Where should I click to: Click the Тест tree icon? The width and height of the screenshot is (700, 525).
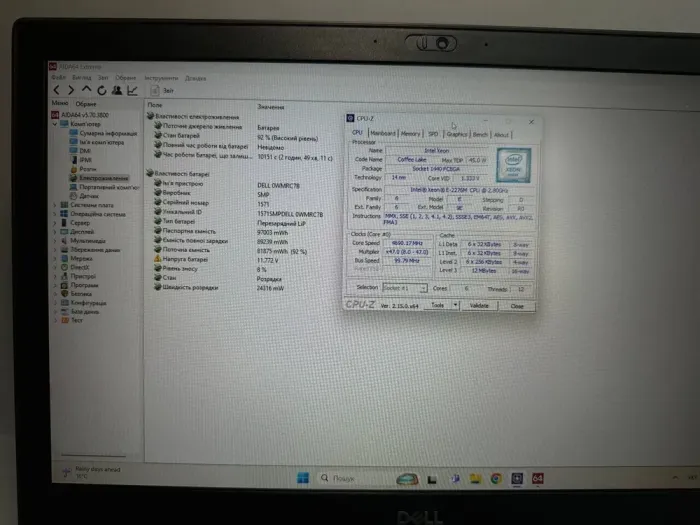coord(64,320)
